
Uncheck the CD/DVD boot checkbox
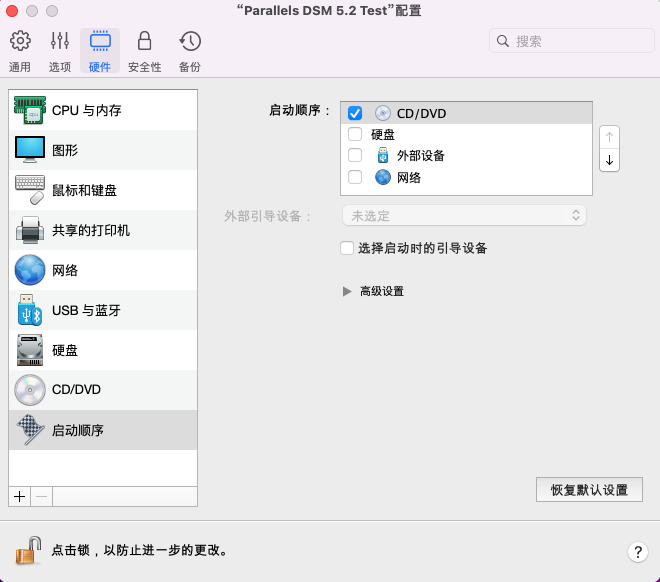coord(355,113)
